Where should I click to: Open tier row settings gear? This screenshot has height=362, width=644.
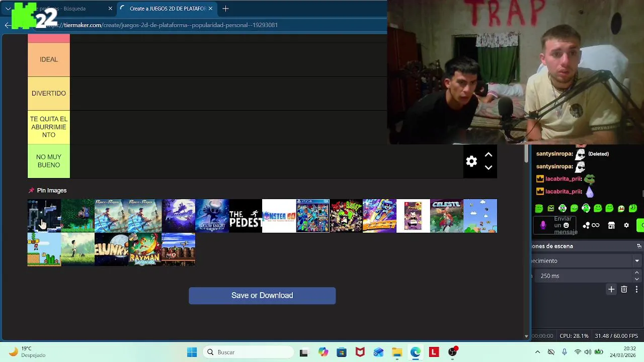[x=471, y=161]
